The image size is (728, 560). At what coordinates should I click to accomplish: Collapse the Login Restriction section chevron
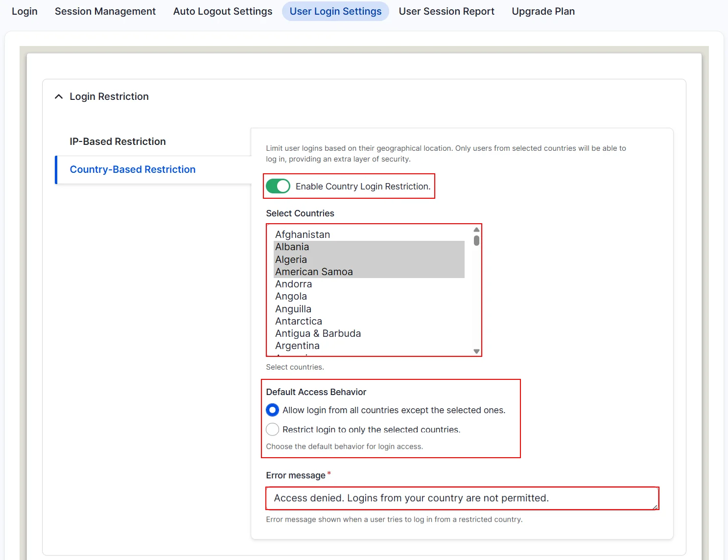[x=59, y=97]
